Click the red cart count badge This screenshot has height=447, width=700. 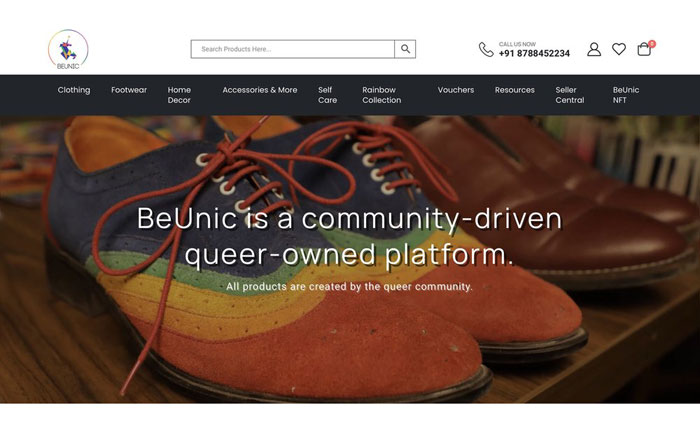pos(652,44)
